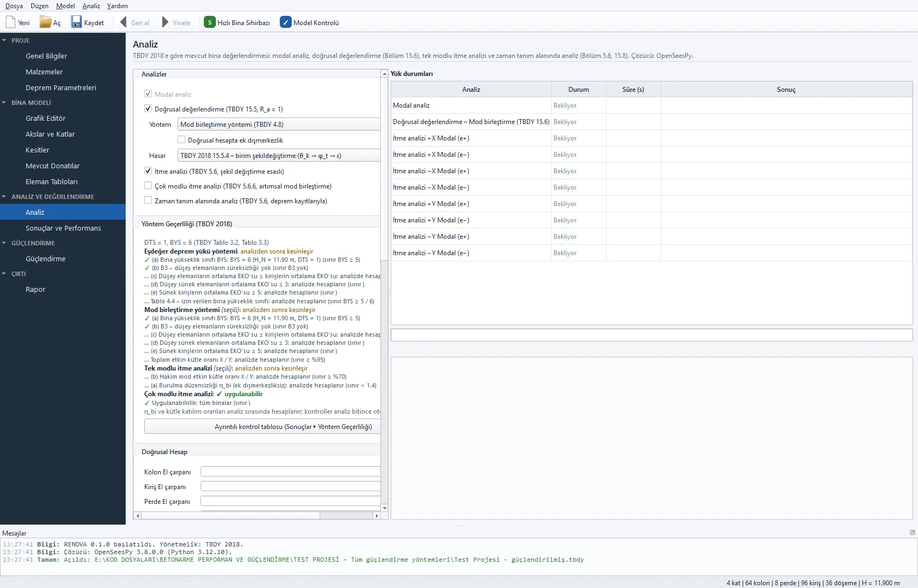This screenshot has height=588, width=918.
Task: Click the Kolon EI çarpanı input field
Action: click(x=290, y=472)
